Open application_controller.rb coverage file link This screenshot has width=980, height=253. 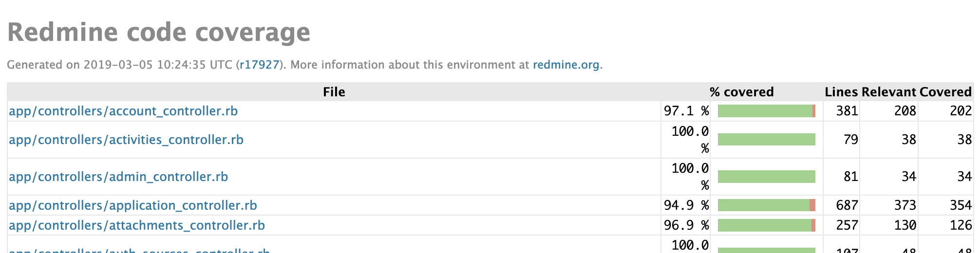[x=133, y=206]
